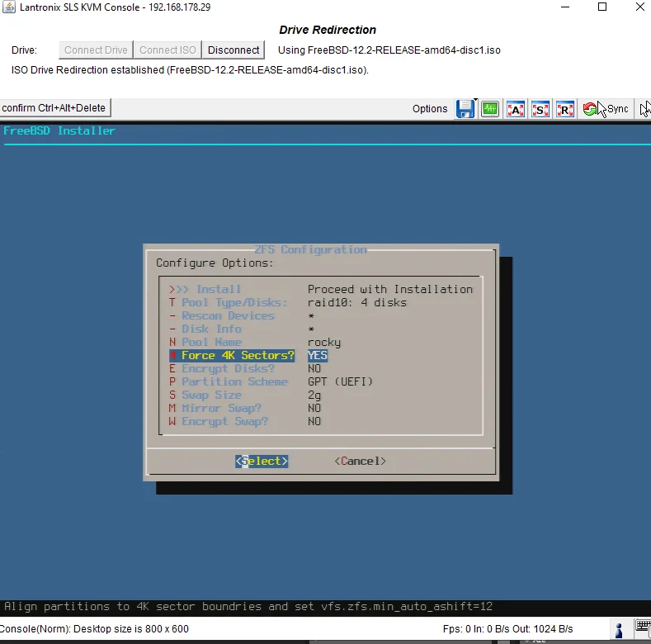Click the 'ZFS Configuration' dialog title
Image resolution: width=651 pixels, height=644 pixels.
point(310,249)
